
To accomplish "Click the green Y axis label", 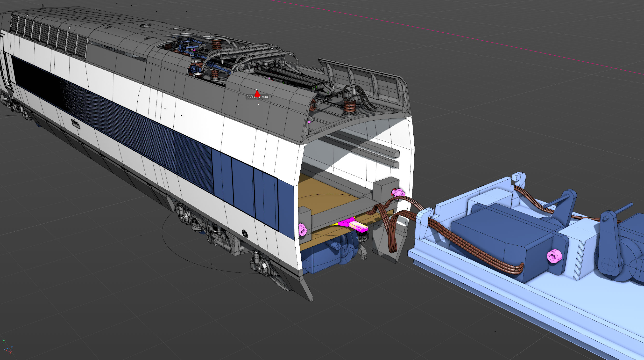I will [4, 341].
